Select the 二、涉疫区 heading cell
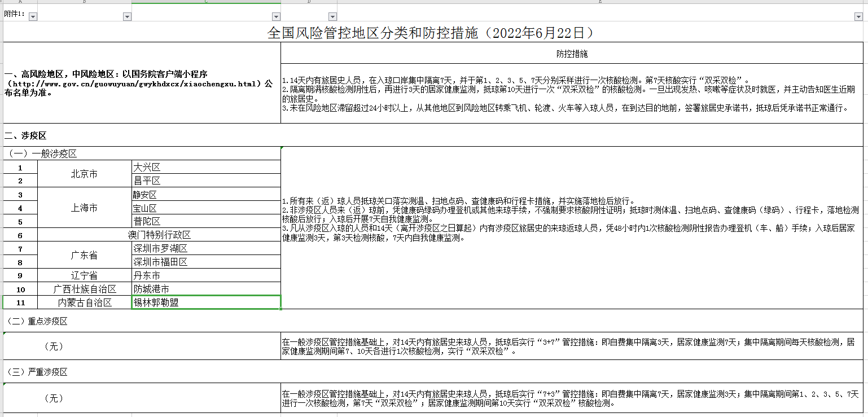Image resolution: width=868 pixels, height=417 pixels. point(433,135)
